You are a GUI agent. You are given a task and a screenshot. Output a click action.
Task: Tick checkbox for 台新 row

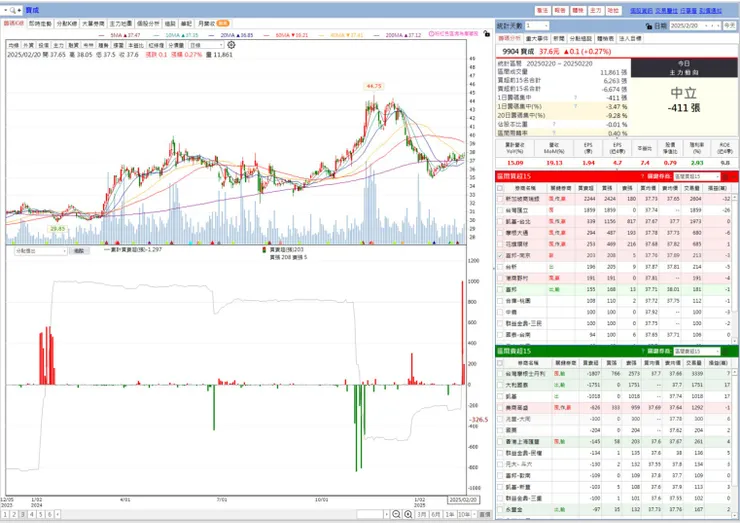pos(500,267)
